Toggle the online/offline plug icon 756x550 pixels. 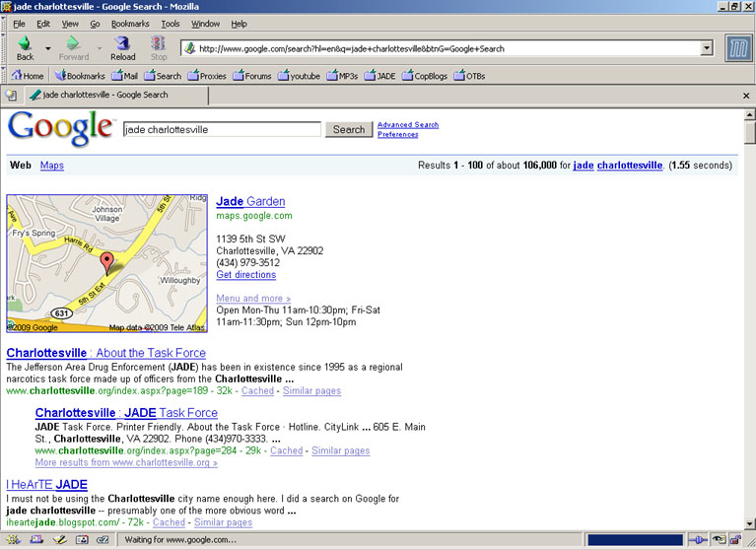point(698,540)
